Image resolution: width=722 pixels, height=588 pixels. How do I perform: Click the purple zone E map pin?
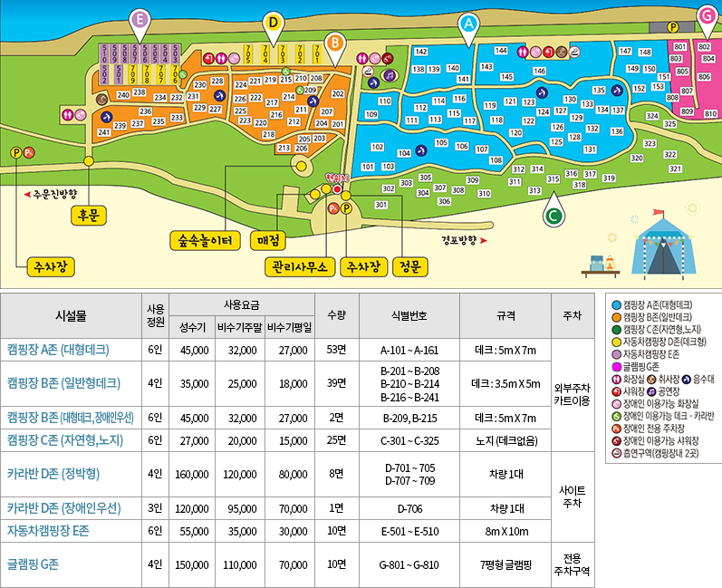(x=138, y=20)
